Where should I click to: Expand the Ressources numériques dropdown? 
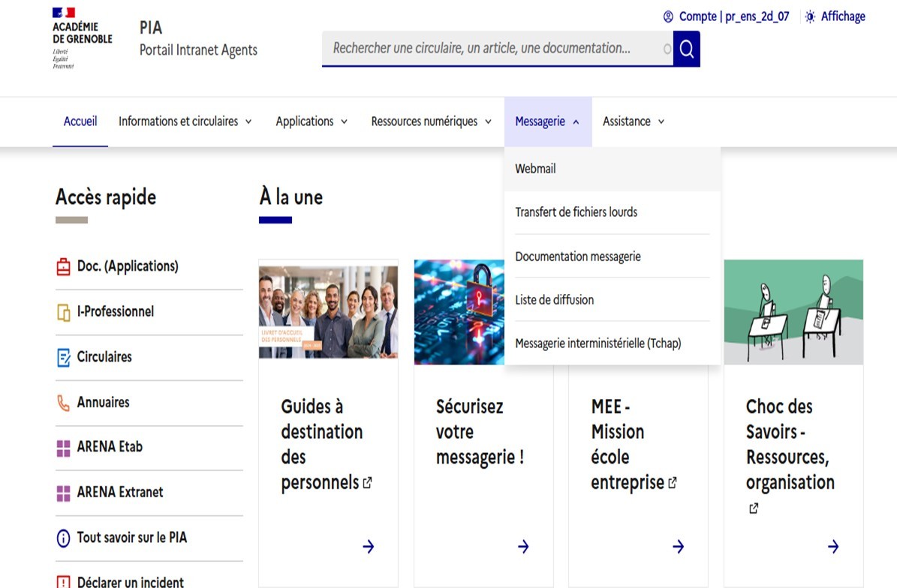[431, 121]
